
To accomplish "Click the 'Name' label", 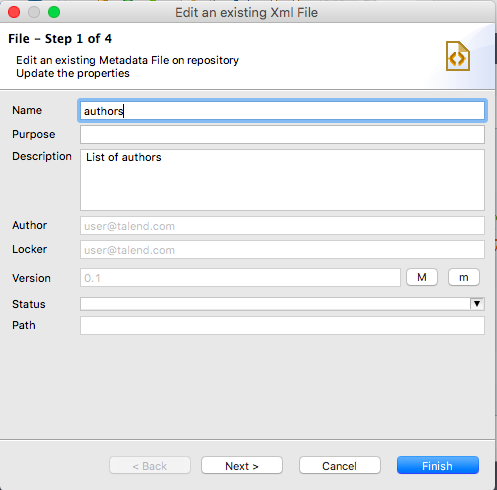I will click(x=27, y=110).
